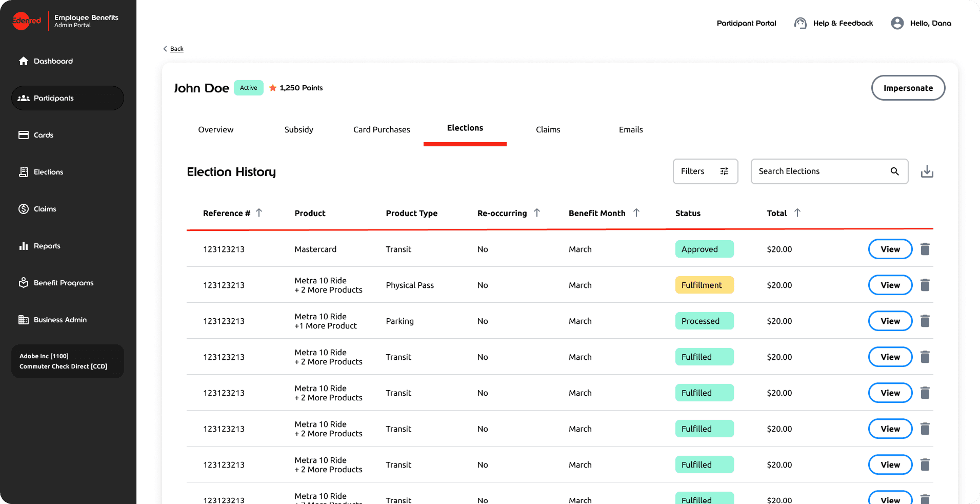Switch to the Overview tab
Viewport: 980px width, 504px height.
[216, 130]
